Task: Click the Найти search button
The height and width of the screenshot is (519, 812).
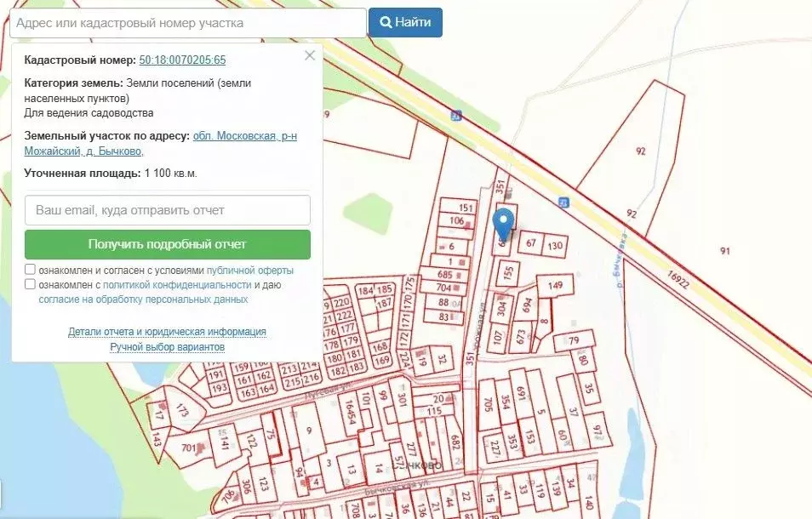Action: tap(405, 22)
